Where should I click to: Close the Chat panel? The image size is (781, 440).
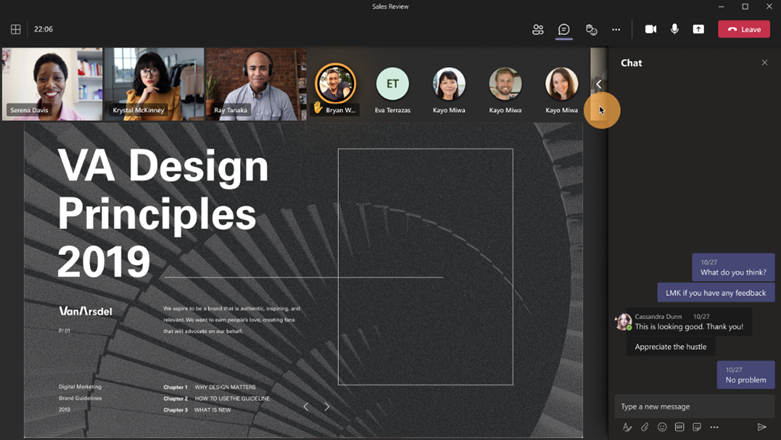(x=765, y=63)
